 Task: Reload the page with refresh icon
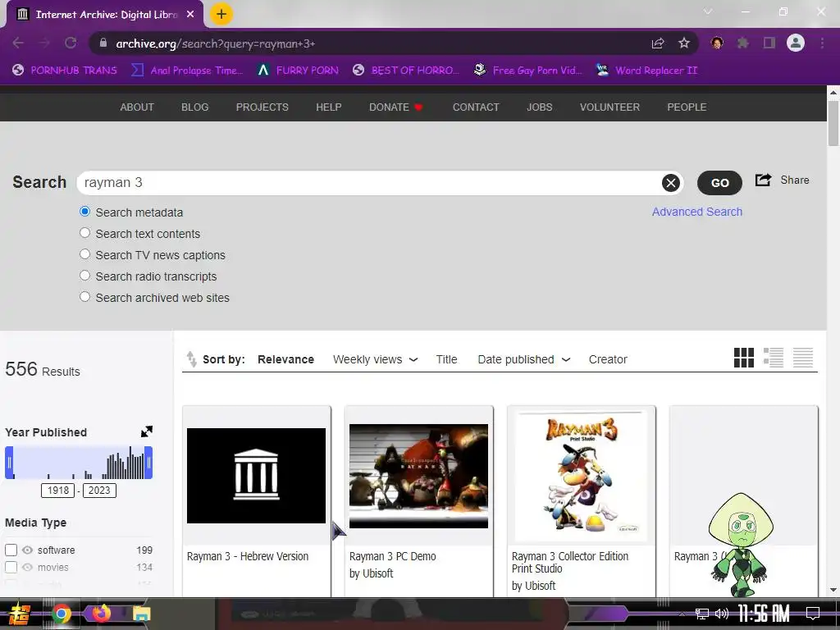(x=71, y=43)
